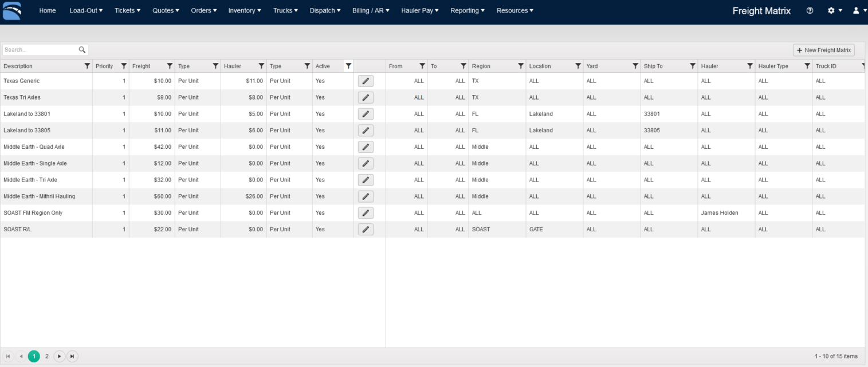This screenshot has width=868, height=367.
Task: Jump to the last page of results
Action: (72, 356)
